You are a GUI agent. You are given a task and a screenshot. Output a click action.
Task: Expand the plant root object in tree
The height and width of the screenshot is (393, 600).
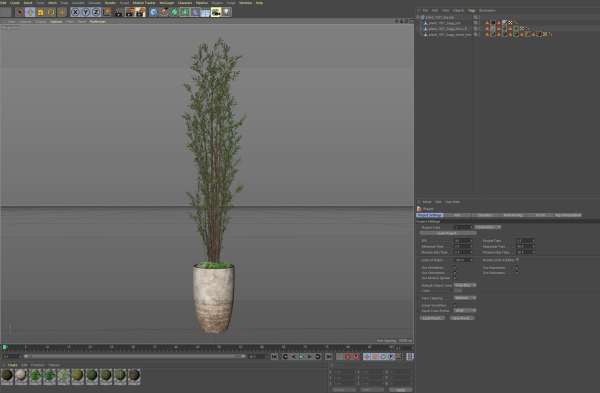pyautogui.click(x=418, y=17)
